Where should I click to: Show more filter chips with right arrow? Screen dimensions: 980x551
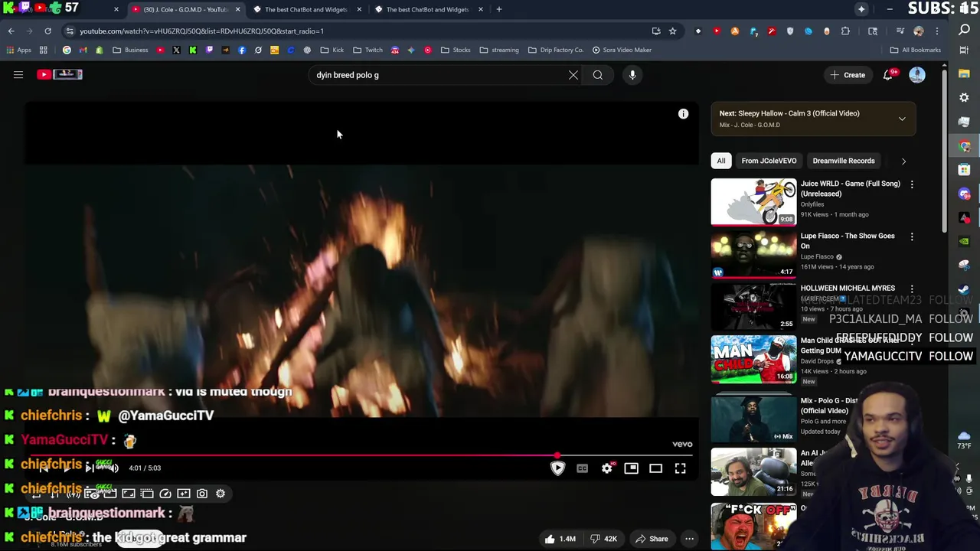(903, 161)
